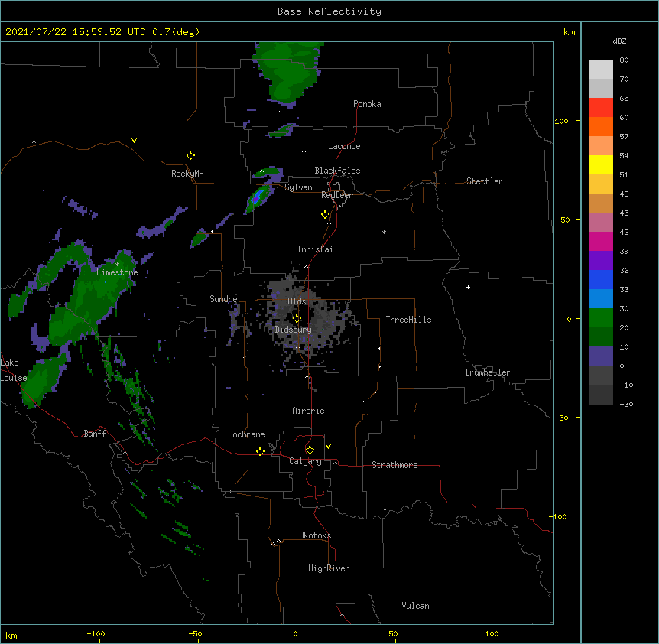The image size is (659, 644).
Task: Click the Strathmore city label
Action: 394,465
